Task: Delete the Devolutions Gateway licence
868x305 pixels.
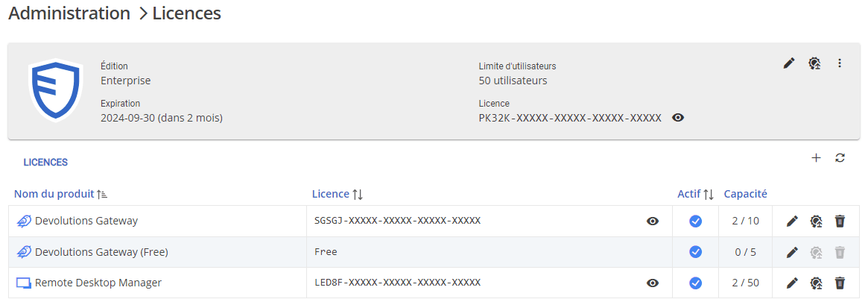Action: pos(840,221)
